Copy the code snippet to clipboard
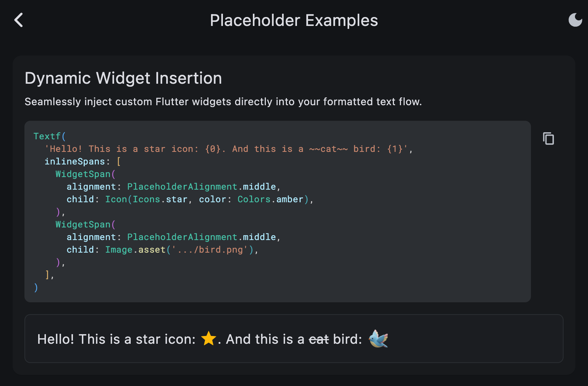The image size is (588, 386). pos(548,139)
